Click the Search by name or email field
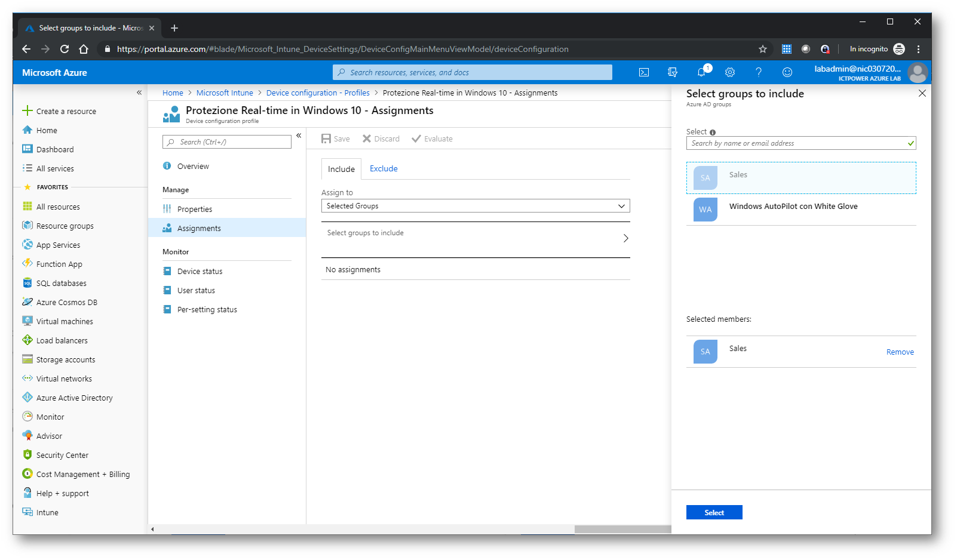This screenshot has width=957, height=560. 801,143
